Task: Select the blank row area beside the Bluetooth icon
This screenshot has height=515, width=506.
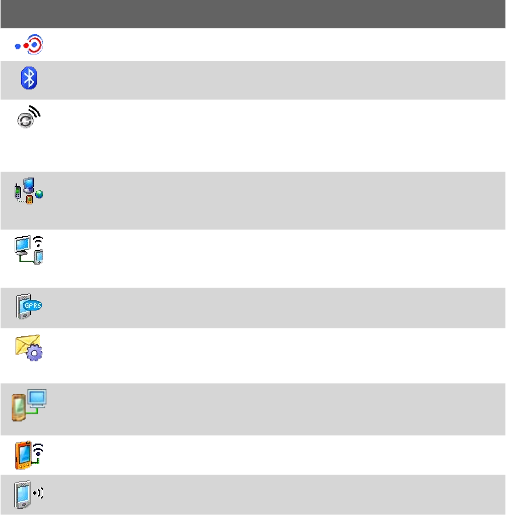Action: 277,80
